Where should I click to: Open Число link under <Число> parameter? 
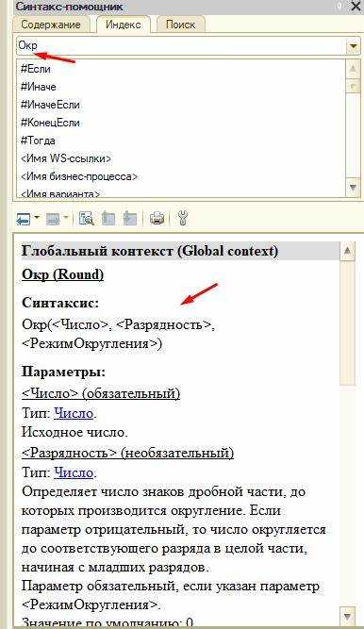(x=74, y=413)
